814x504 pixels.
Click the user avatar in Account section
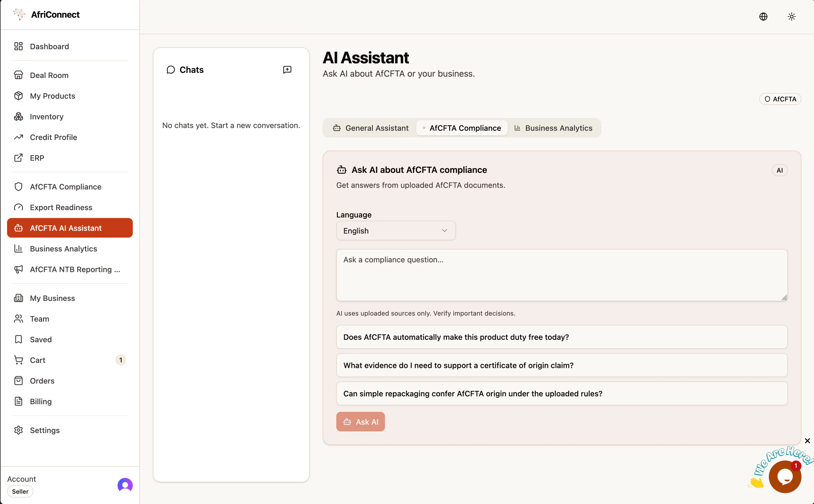(x=125, y=485)
